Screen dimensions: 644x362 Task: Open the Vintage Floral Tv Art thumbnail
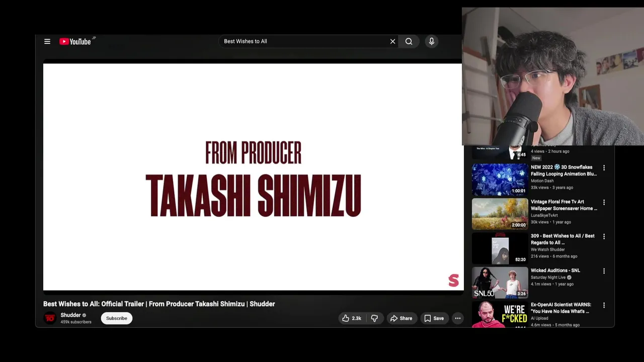tap(500, 214)
